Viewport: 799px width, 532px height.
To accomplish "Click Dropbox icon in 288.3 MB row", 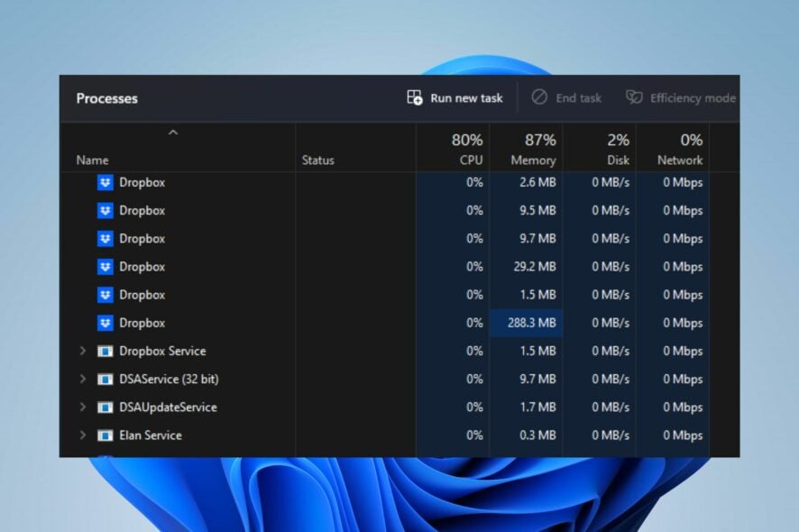I will (105, 323).
